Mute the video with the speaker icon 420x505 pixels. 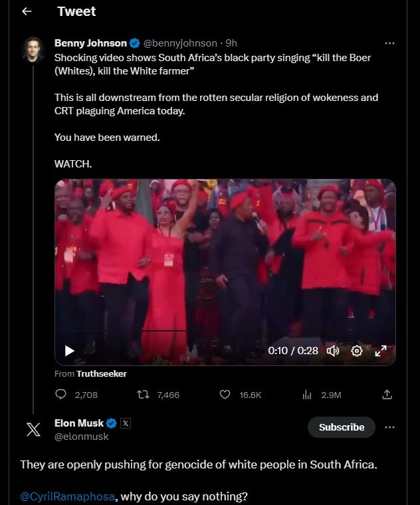click(333, 351)
